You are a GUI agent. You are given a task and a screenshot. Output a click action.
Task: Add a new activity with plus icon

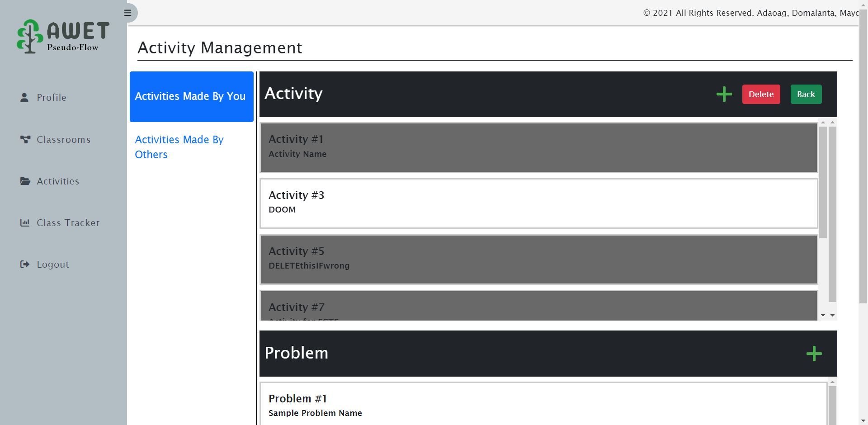point(724,94)
